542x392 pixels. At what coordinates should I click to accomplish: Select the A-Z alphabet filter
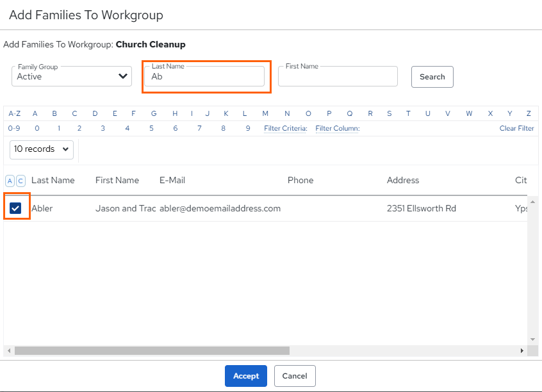[15, 113]
